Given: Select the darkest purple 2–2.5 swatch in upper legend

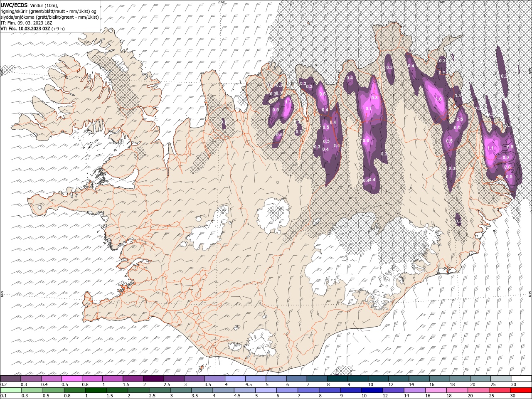Looking at the screenshot, I should (153, 379).
